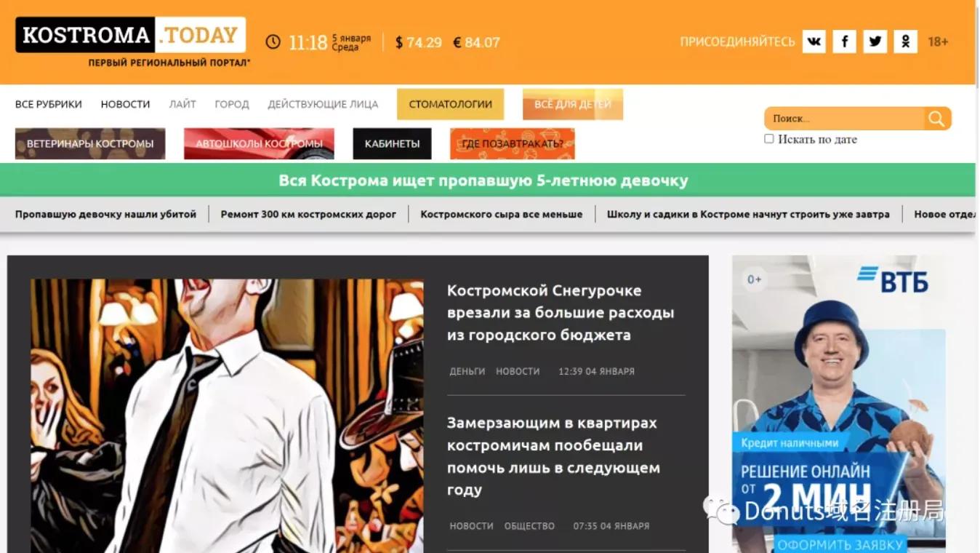Open the 'ГОРОД' navigation item

pyautogui.click(x=232, y=104)
